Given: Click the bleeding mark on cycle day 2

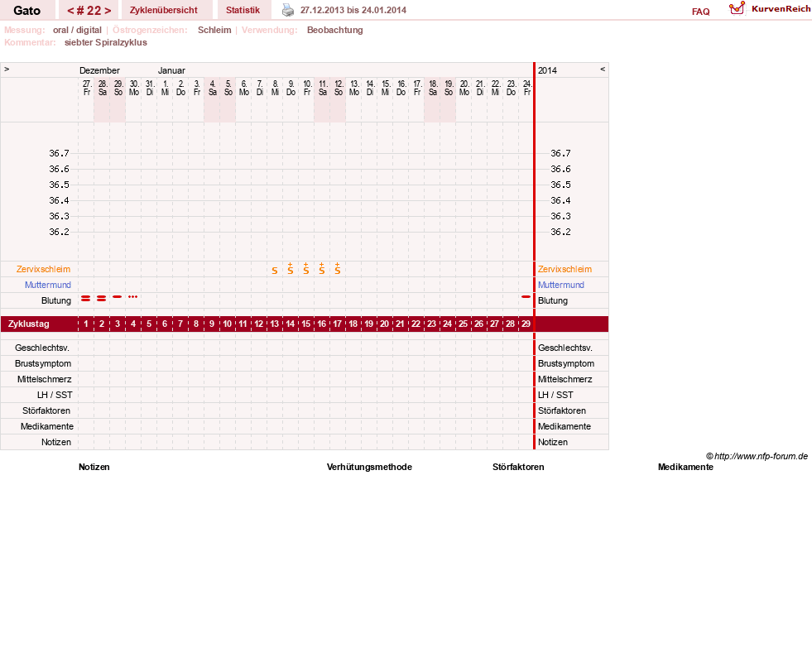Looking at the screenshot, I should pyautogui.click(x=102, y=298).
